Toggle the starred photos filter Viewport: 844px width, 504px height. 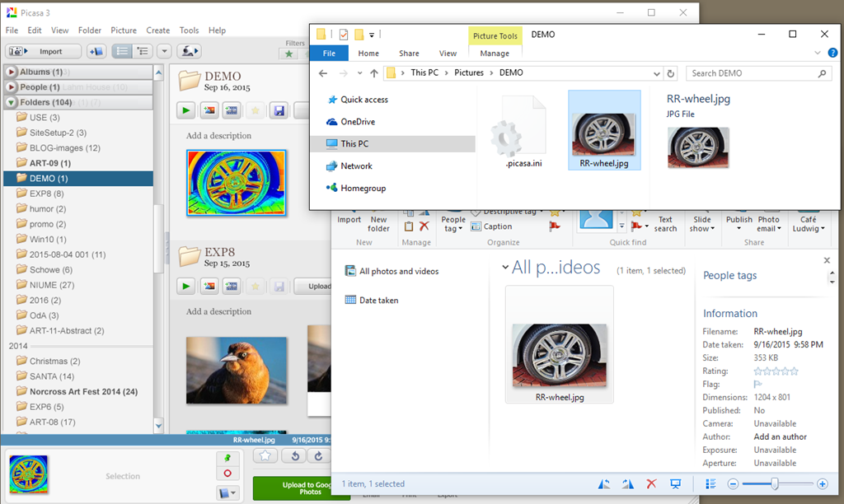[x=288, y=54]
